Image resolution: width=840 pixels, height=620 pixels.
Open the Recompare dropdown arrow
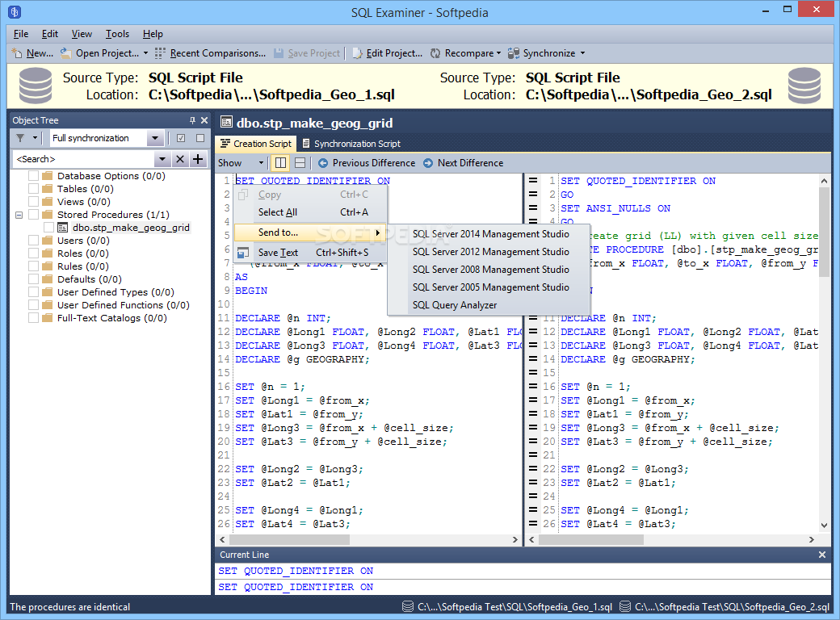(x=498, y=53)
